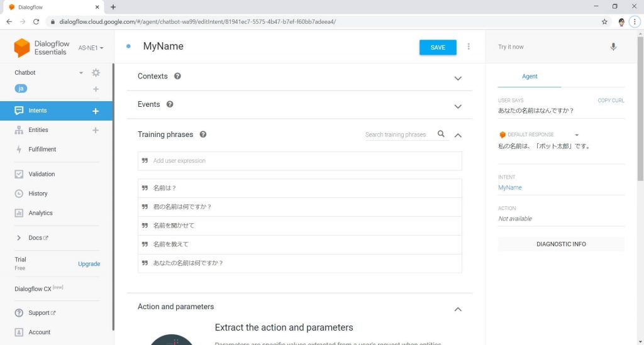This screenshot has width=644, height=345.
Task: Collapse Action and parameters section
Action: pos(458,309)
